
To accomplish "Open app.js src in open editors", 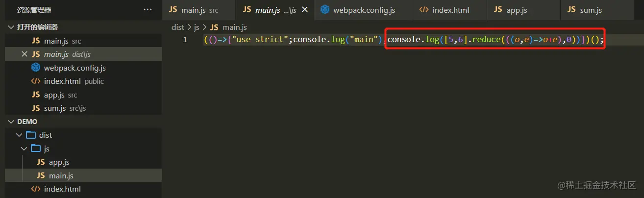I will (x=83, y=95).
